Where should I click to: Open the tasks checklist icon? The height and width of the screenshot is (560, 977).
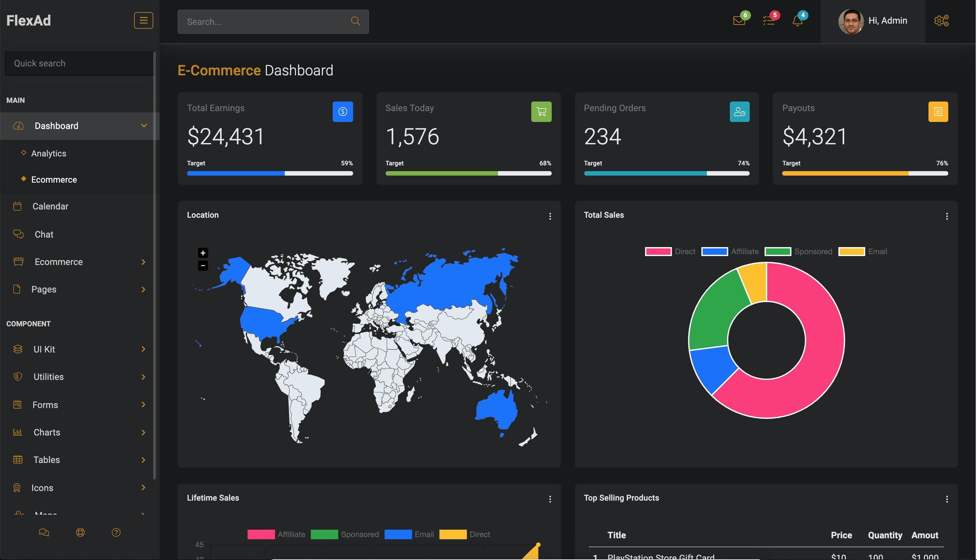pyautogui.click(x=769, y=21)
